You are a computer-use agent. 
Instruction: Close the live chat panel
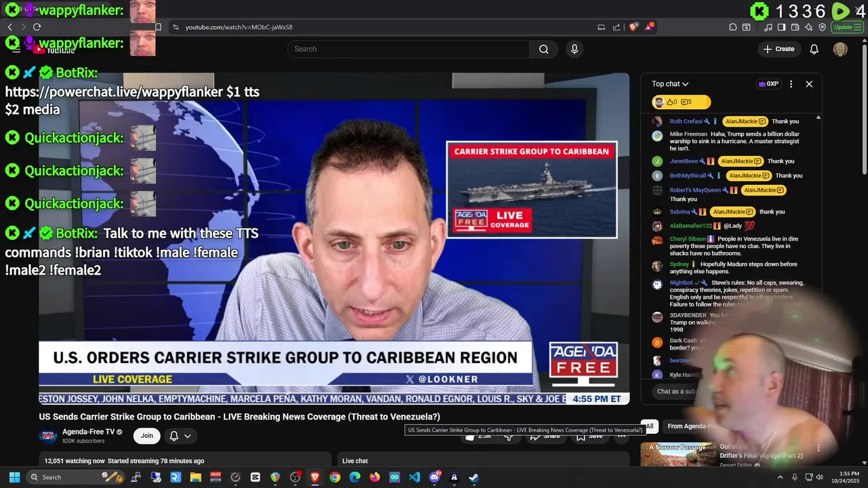coord(809,84)
